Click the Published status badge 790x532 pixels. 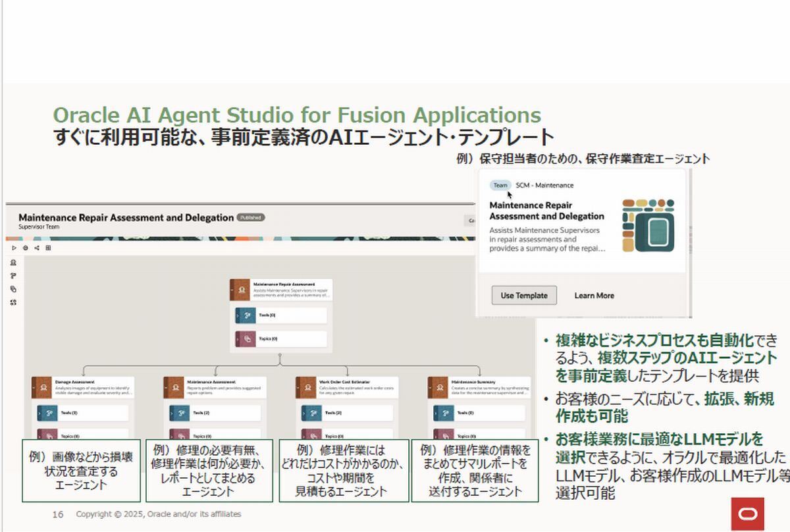coord(251,217)
